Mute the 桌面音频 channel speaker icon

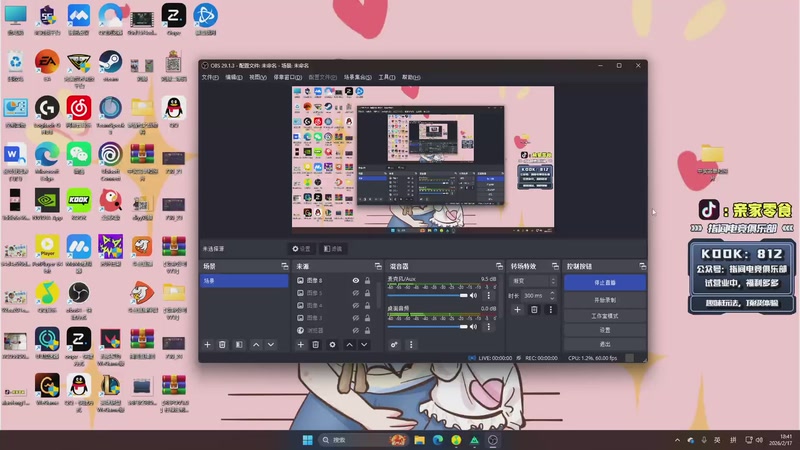[473, 327]
